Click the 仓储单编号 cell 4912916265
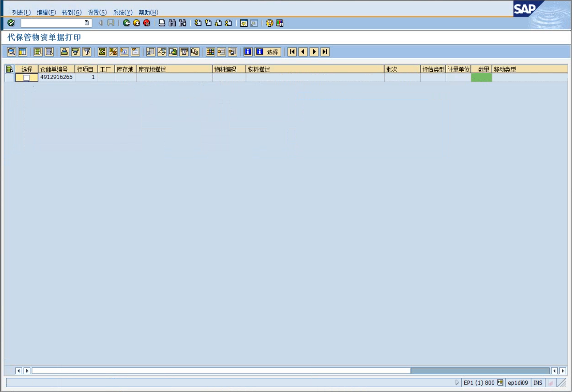Screen dimensions: 572x392 coord(56,77)
